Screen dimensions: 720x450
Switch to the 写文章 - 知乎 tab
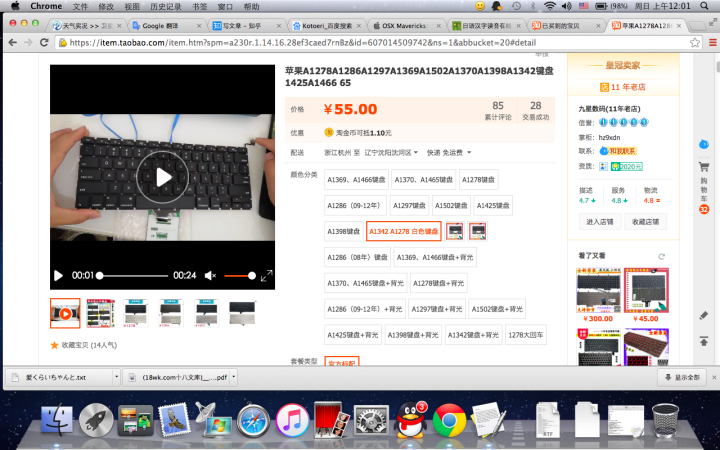246,26
